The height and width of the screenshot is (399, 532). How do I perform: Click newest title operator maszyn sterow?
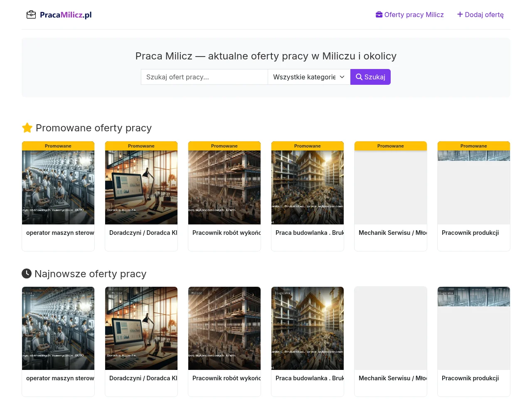pyautogui.click(x=60, y=378)
